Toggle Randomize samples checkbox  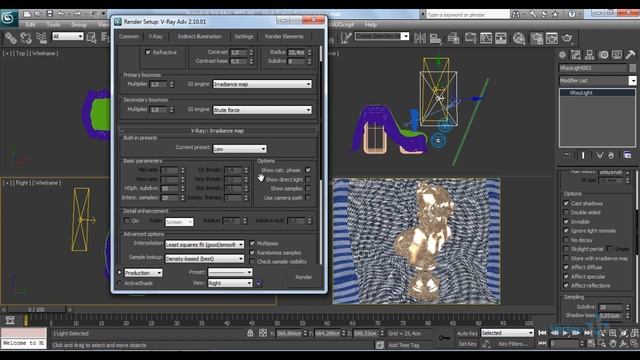pyautogui.click(x=252, y=253)
